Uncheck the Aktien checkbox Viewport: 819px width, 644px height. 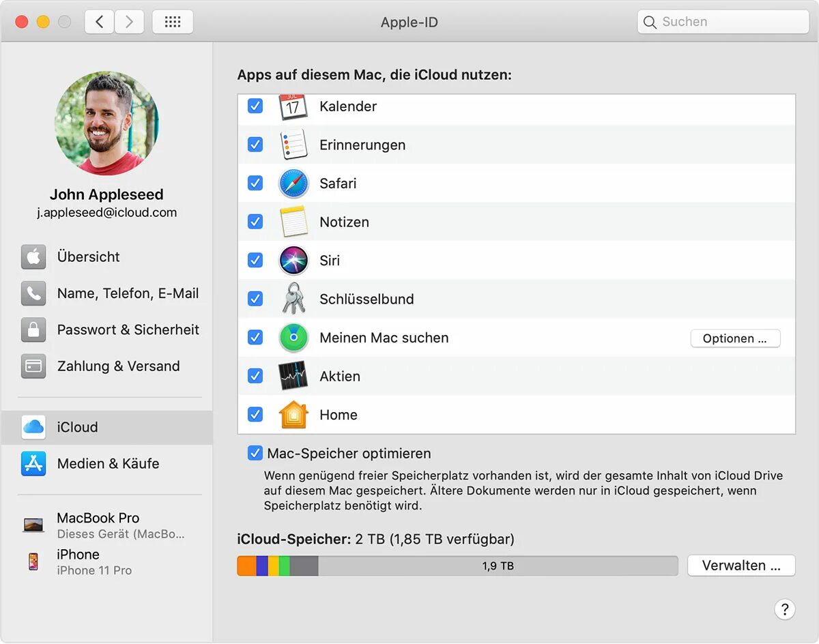[255, 376]
